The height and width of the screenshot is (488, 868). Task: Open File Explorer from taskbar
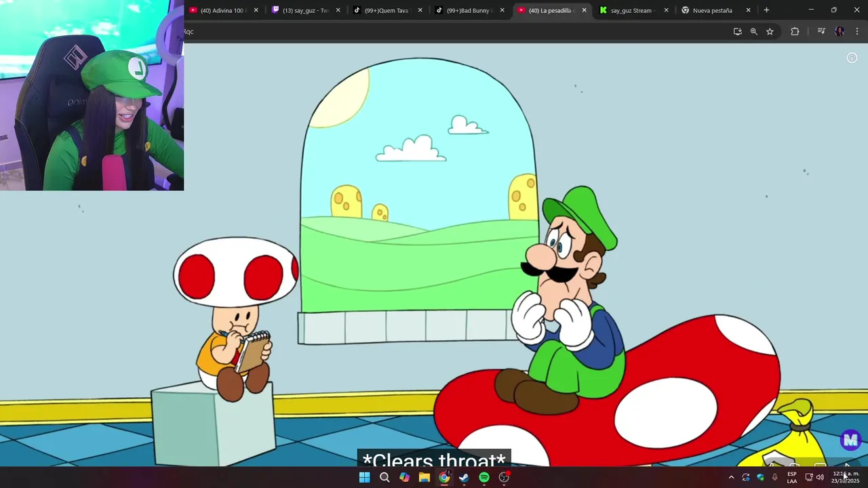tap(424, 477)
